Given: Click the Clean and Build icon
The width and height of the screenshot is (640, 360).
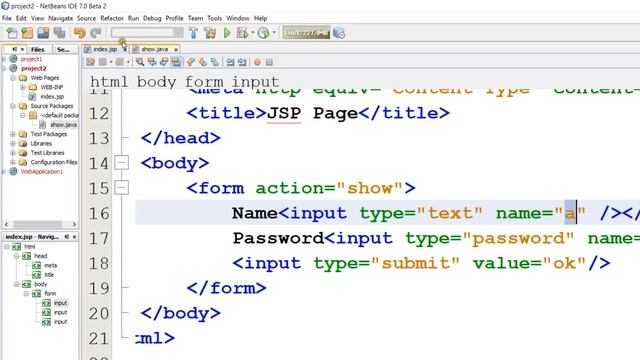Looking at the screenshot, I should point(210,33).
